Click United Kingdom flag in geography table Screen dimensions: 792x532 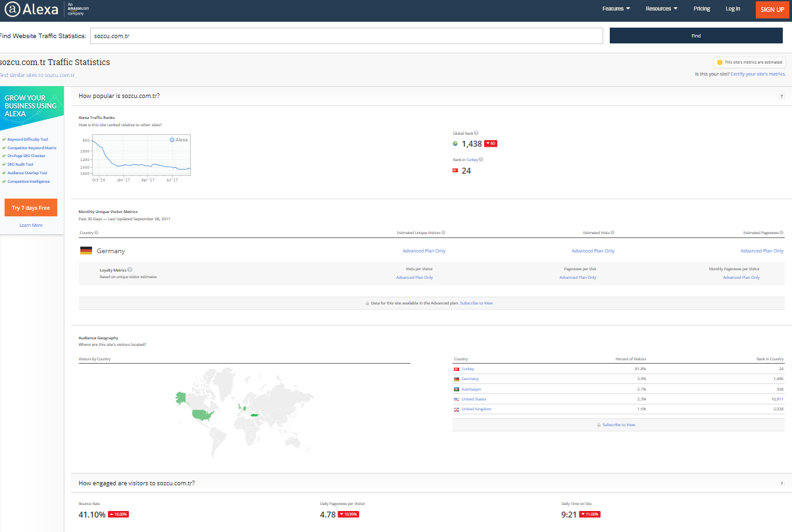457,410
